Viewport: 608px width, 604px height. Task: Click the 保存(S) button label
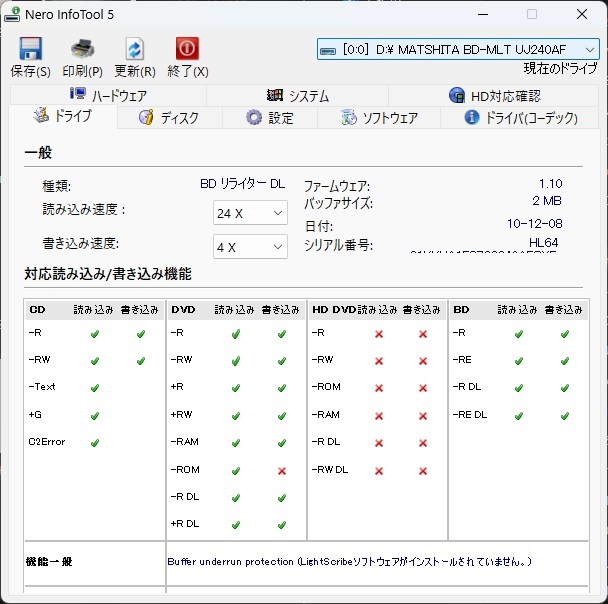pyautogui.click(x=31, y=71)
